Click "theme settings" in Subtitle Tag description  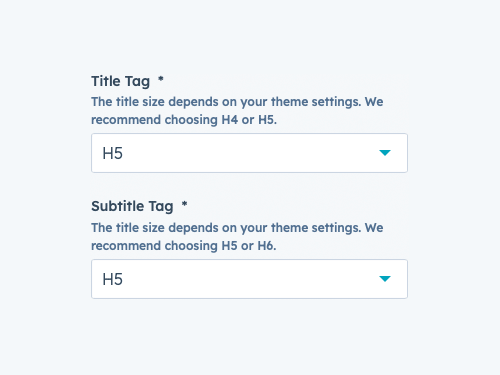[x=316, y=228]
